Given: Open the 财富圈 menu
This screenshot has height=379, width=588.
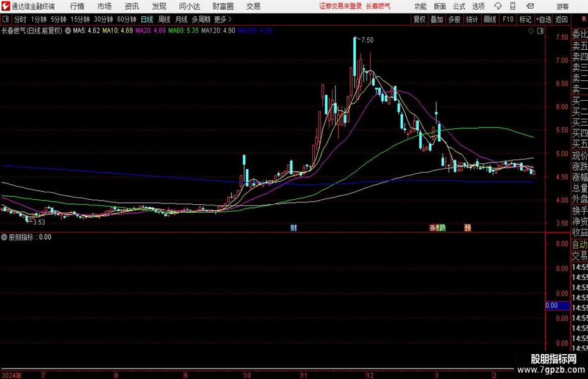Looking at the screenshot, I should pos(223,6).
